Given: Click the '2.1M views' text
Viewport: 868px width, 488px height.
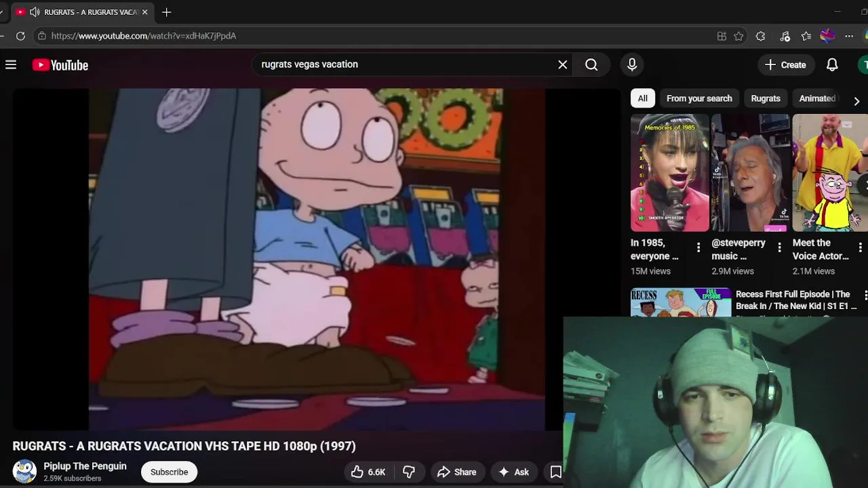Looking at the screenshot, I should click(814, 271).
